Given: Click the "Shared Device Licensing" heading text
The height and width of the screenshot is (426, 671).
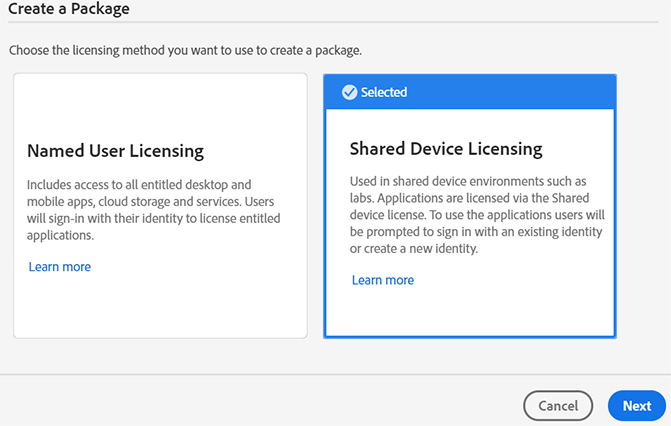Looking at the screenshot, I should [446, 149].
